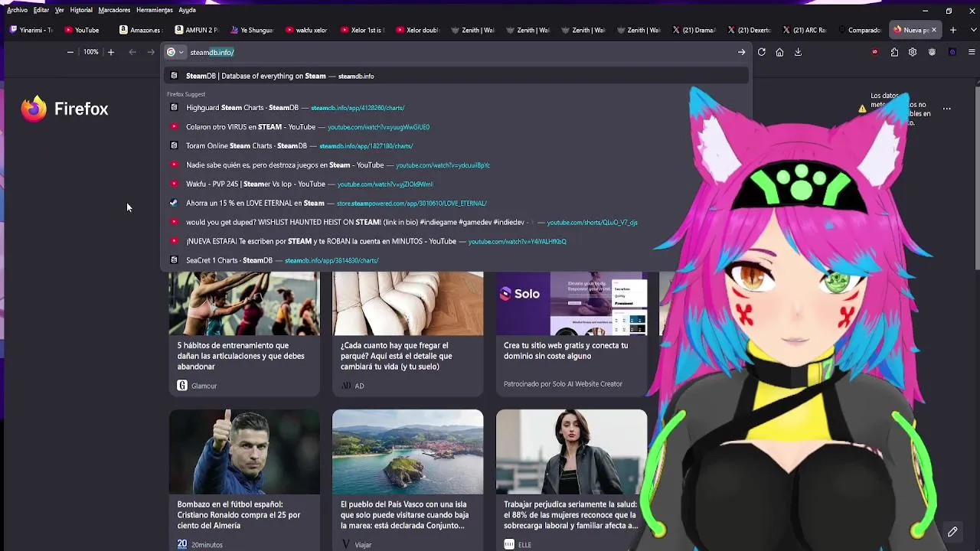
Task: Select 'would you get duped?' suggestion
Action: click(x=456, y=223)
